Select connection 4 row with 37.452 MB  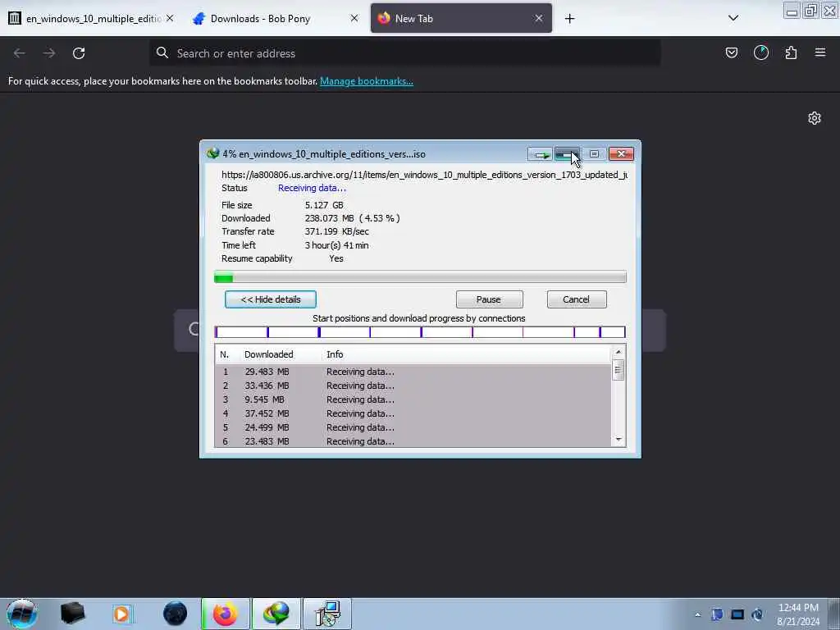pos(413,413)
